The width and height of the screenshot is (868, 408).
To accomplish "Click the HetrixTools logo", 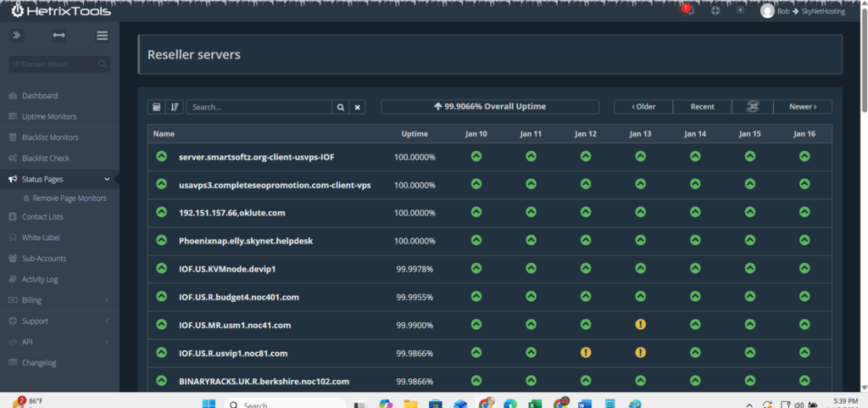I will (61, 10).
